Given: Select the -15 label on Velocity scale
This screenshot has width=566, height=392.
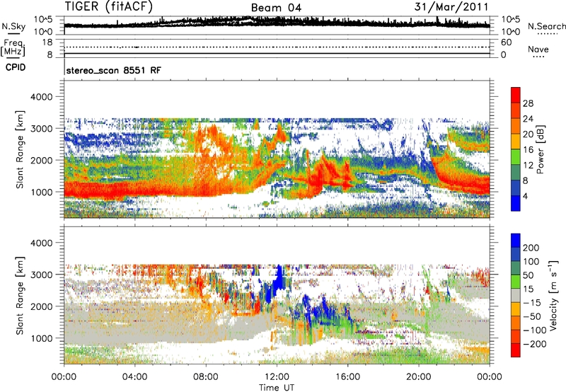Looking at the screenshot, I should click(x=531, y=302).
